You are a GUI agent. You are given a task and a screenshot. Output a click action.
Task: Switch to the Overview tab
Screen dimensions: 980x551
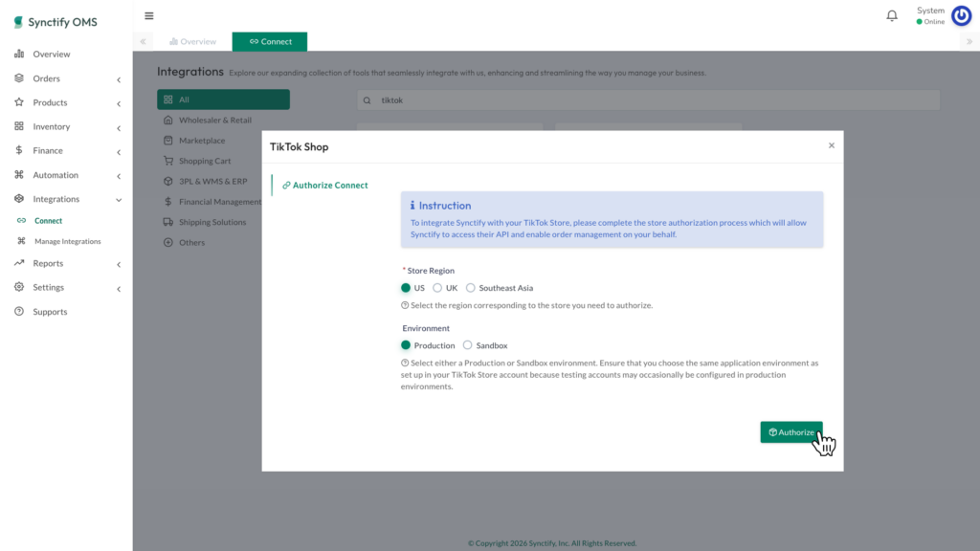coord(192,41)
